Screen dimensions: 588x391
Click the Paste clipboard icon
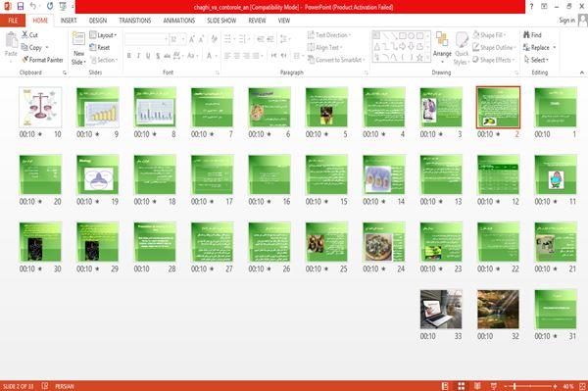pos(11,40)
